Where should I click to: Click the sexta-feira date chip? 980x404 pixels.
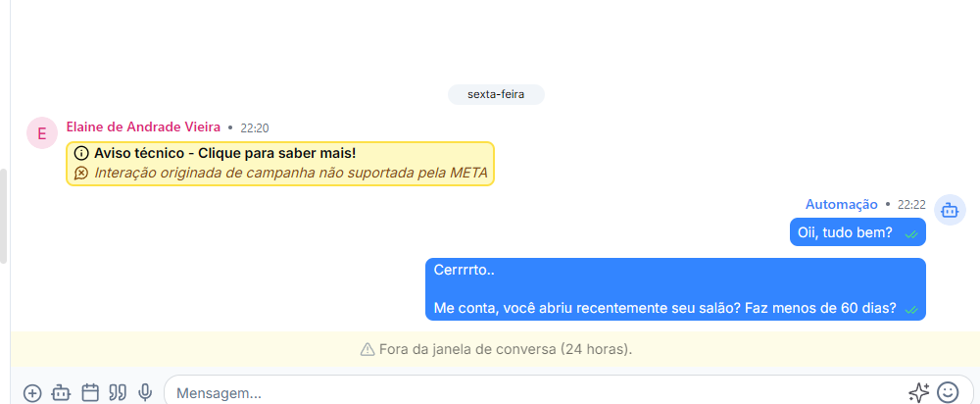coord(496,95)
